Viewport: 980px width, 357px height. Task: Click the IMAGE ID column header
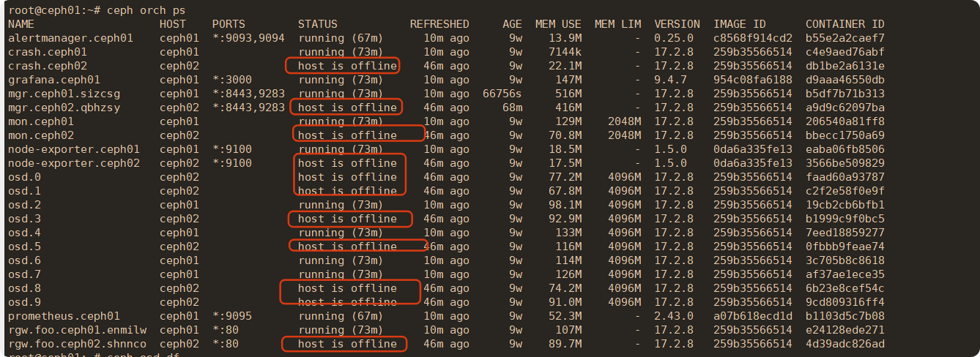(740, 24)
